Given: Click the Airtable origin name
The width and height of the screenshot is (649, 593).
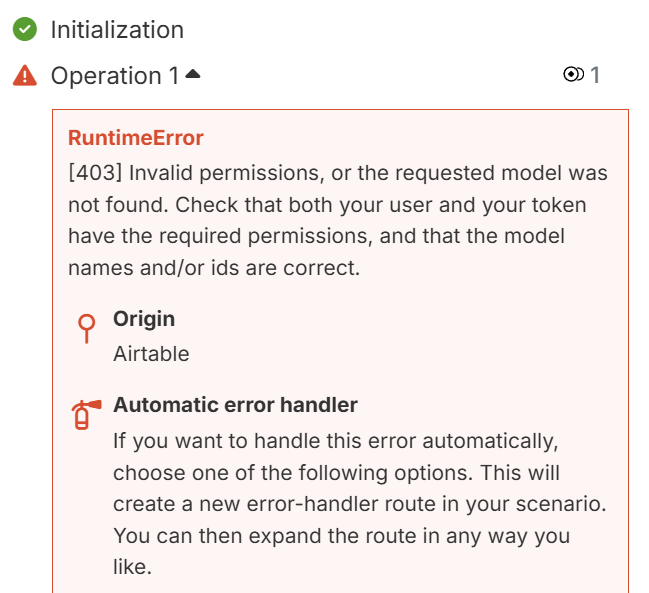Looking at the screenshot, I should (x=151, y=353).
